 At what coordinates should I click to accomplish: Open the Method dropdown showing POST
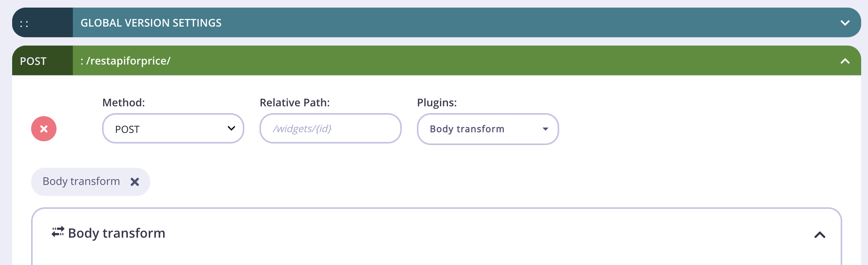coord(173,129)
